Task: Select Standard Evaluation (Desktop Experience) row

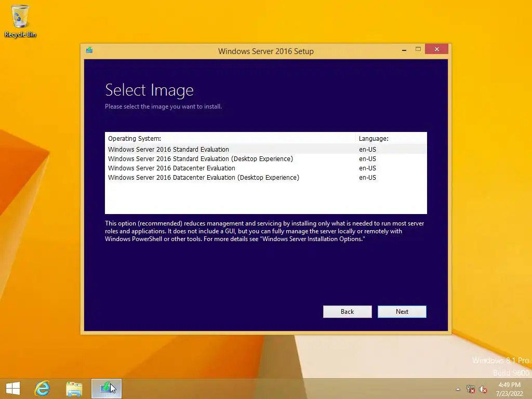Action: 265,159
